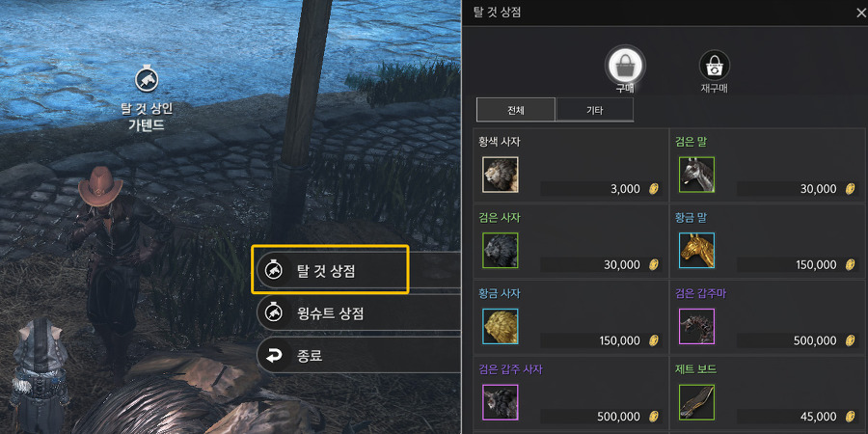Screen dimensions: 868x434
Task: Close the 탈 것 상점 window
Action: pos(860,14)
